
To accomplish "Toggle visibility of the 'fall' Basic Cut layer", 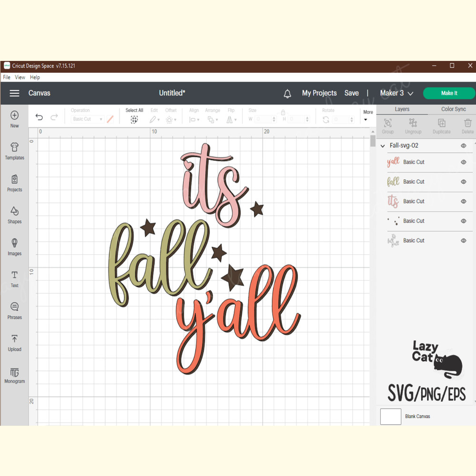I will (x=463, y=182).
